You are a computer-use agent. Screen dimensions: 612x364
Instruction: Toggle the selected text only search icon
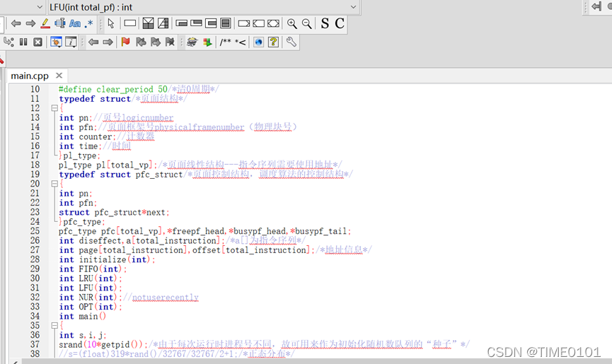(59, 23)
